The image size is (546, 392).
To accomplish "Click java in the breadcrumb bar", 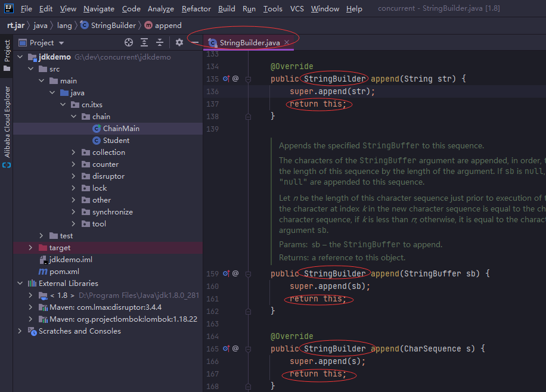I will click(x=41, y=26).
